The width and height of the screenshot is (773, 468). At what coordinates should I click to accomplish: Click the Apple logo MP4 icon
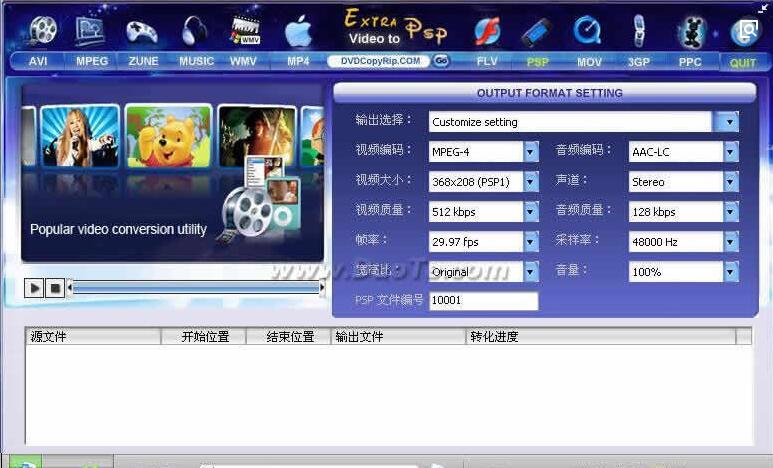click(x=299, y=31)
